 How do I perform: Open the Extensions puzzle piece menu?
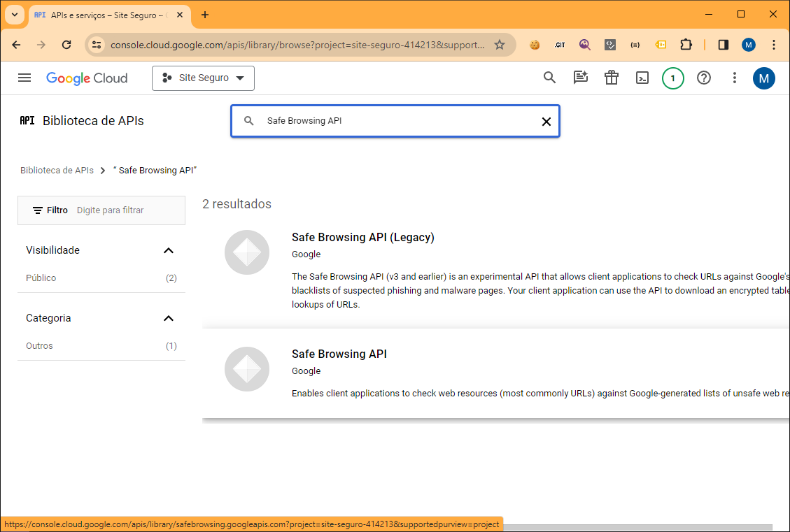coord(686,45)
